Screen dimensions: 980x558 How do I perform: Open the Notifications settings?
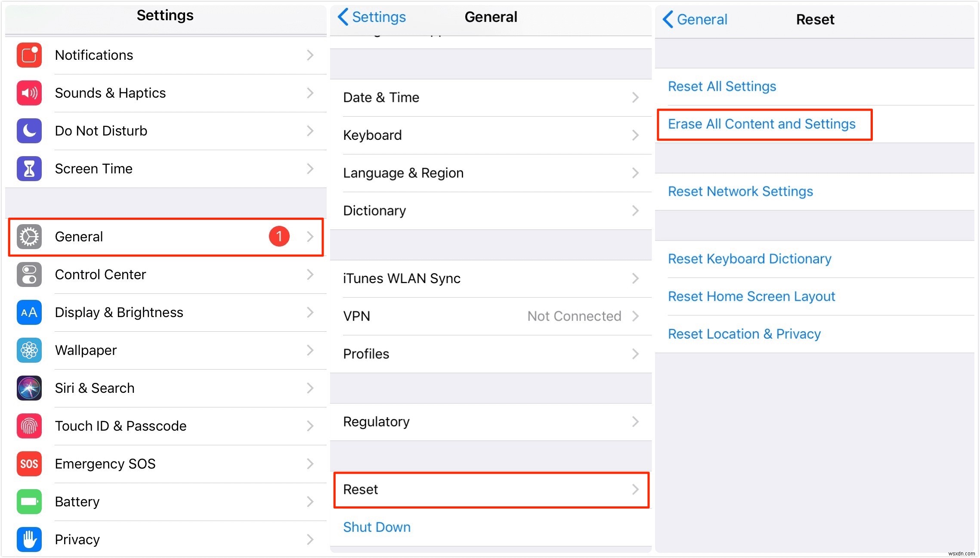[166, 55]
